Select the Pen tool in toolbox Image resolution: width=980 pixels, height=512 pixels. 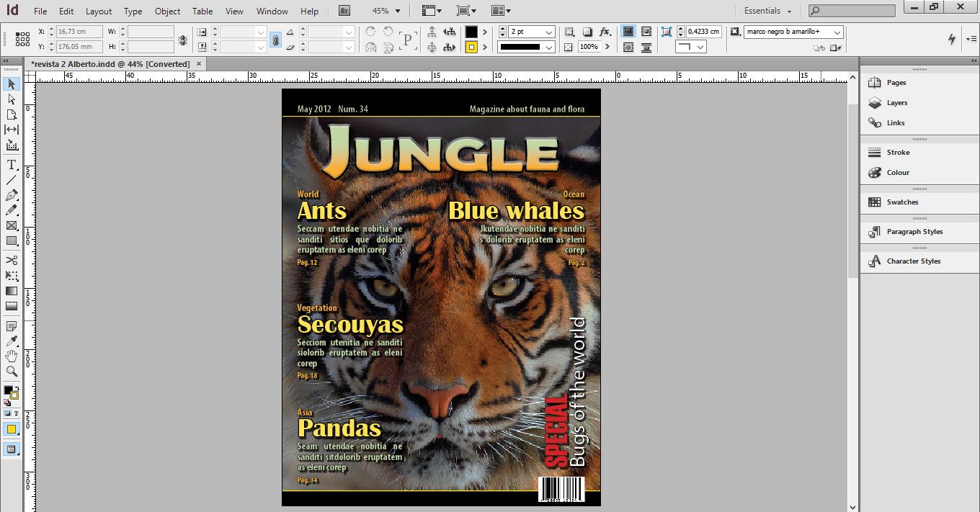pos(12,195)
